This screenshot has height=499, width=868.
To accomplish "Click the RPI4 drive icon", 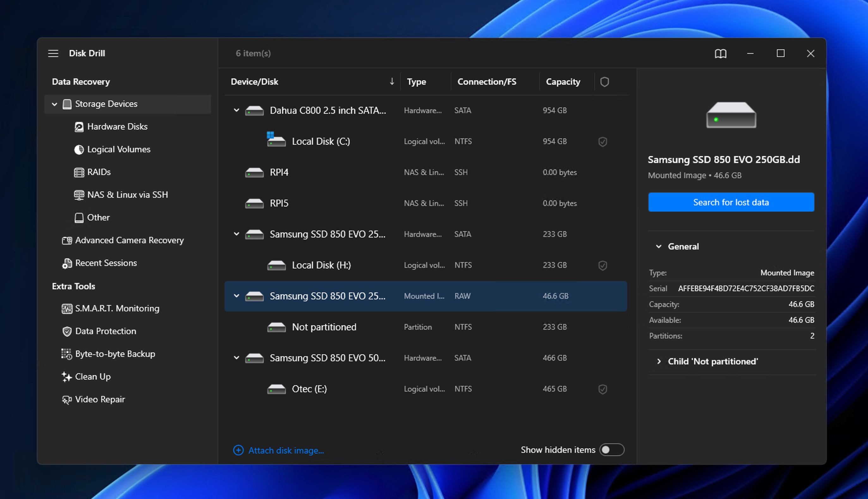I will pos(254,172).
